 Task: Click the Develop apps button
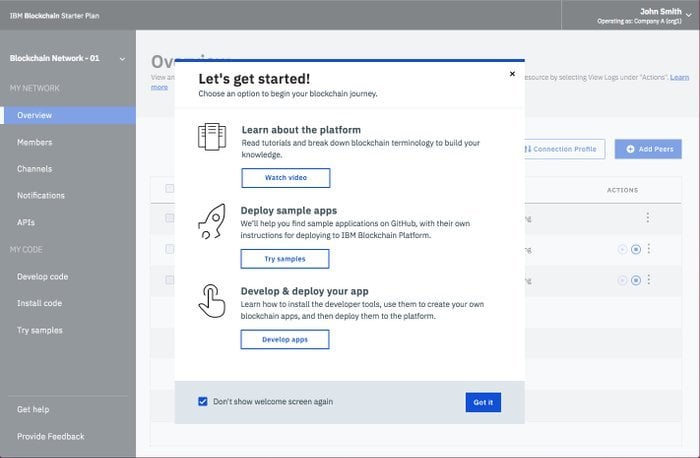(x=285, y=340)
